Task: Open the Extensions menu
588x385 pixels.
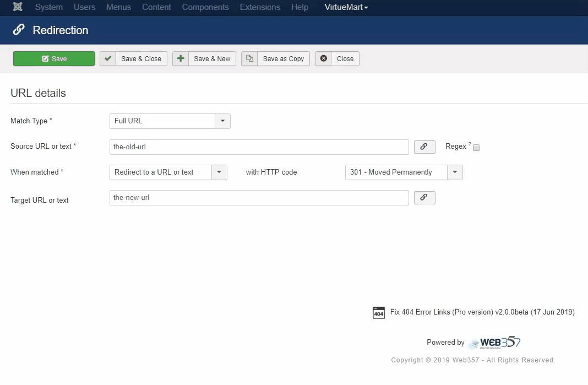Action: tap(260, 7)
